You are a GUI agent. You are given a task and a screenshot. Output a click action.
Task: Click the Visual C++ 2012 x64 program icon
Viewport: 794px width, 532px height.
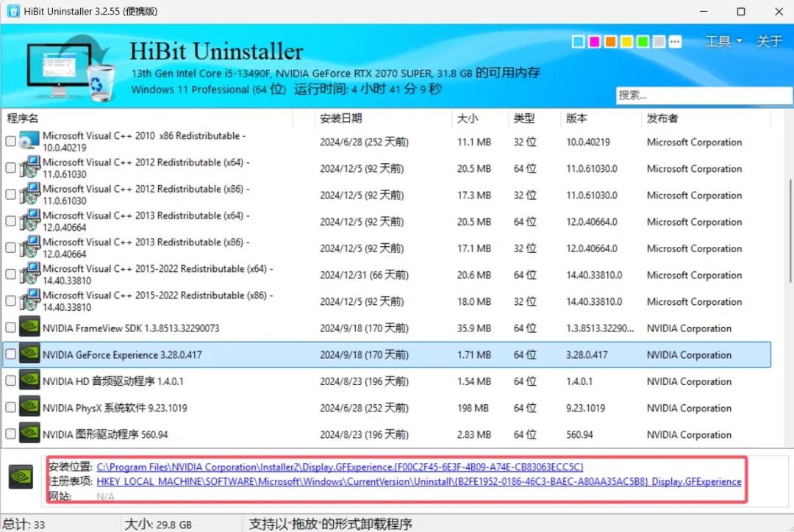pyautogui.click(x=29, y=168)
